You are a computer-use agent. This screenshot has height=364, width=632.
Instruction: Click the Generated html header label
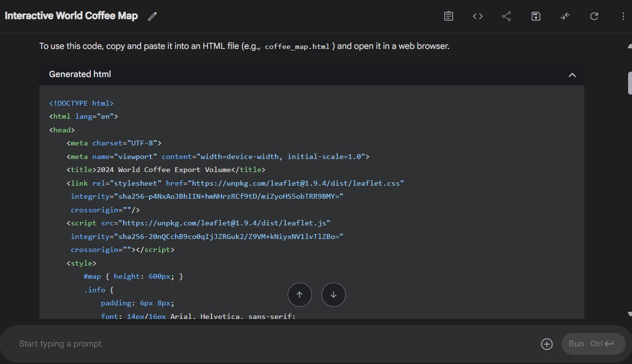[x=80, y=74]
